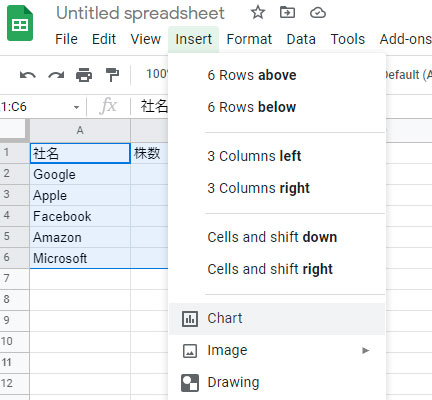Select the row 7 header
This screenshot has width=432, height=400.
click(14, 279)
